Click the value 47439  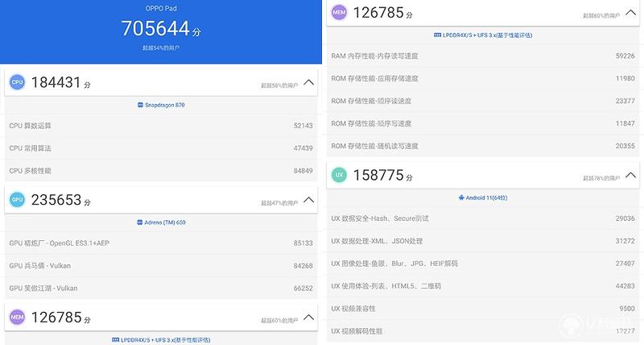tap(303, 148)
